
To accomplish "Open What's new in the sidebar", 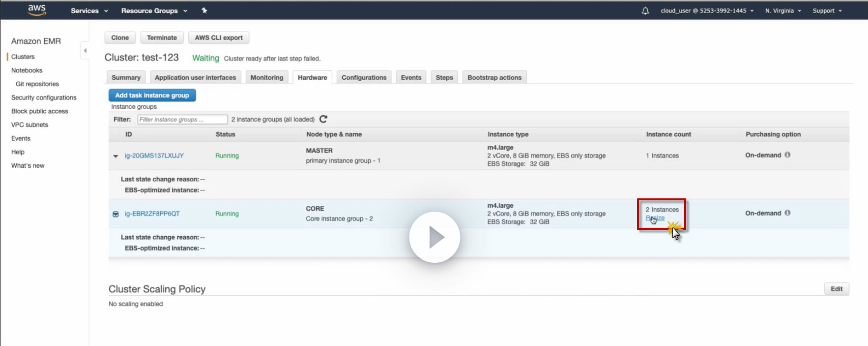I will point(28,166).
